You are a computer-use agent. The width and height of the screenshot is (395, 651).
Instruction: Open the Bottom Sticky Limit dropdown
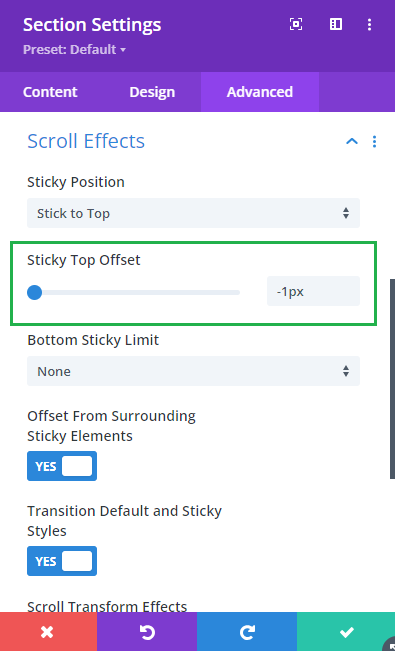194,371
